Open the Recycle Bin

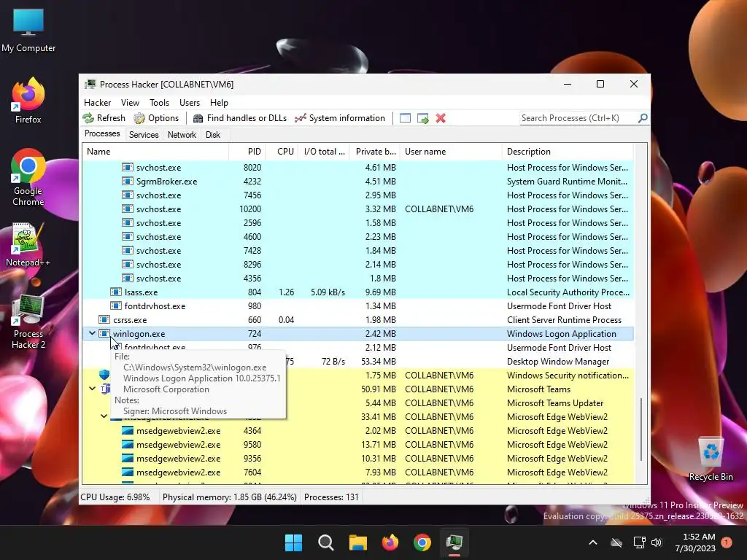click(711, 458)
